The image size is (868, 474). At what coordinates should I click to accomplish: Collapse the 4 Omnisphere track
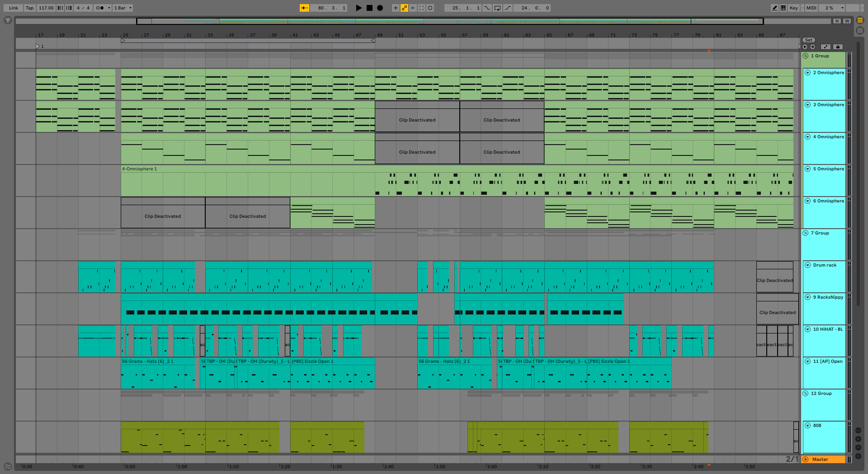[x=808, y=137]
